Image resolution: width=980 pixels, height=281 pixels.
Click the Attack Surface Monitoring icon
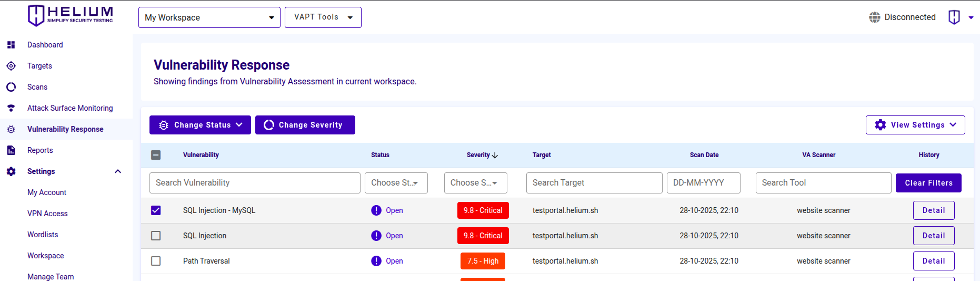click(x=11, y=108)
